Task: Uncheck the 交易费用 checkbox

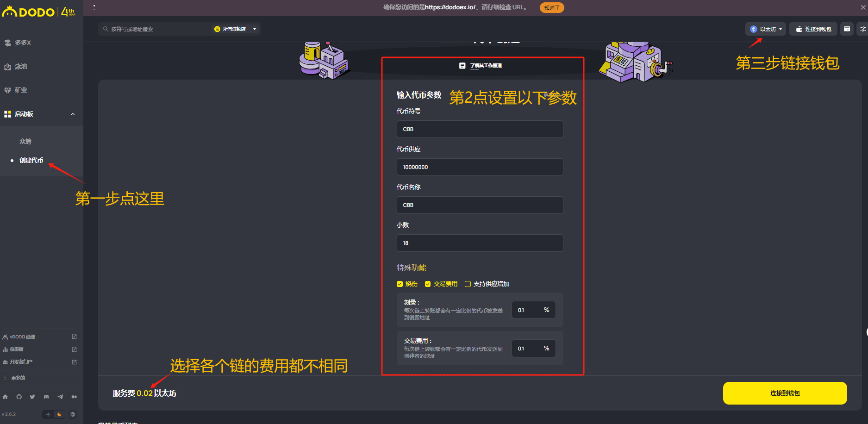Action: click(x=428, y=284)
